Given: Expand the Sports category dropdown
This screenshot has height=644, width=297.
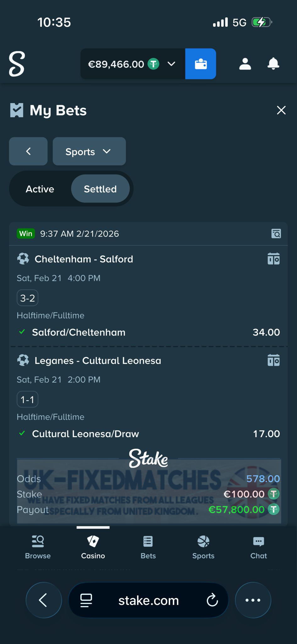Looking at the screenshot, I should pos(89,151).
